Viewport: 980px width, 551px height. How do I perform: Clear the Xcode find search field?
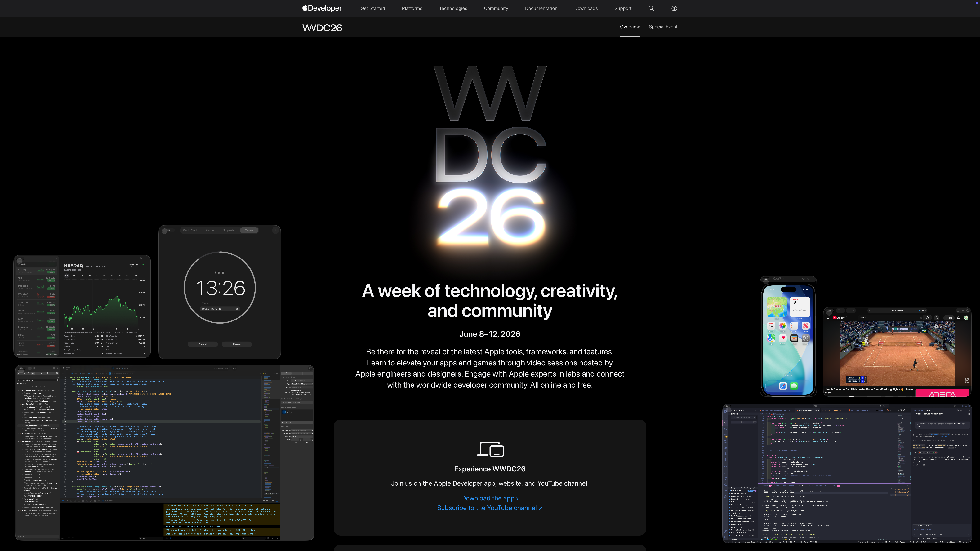[57, 380]
